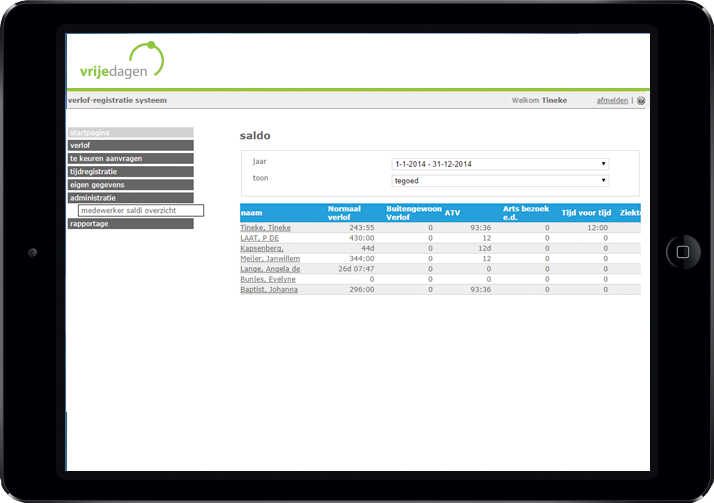
Task: Log out via the afmelden link
Action: (x=612, y=100)
